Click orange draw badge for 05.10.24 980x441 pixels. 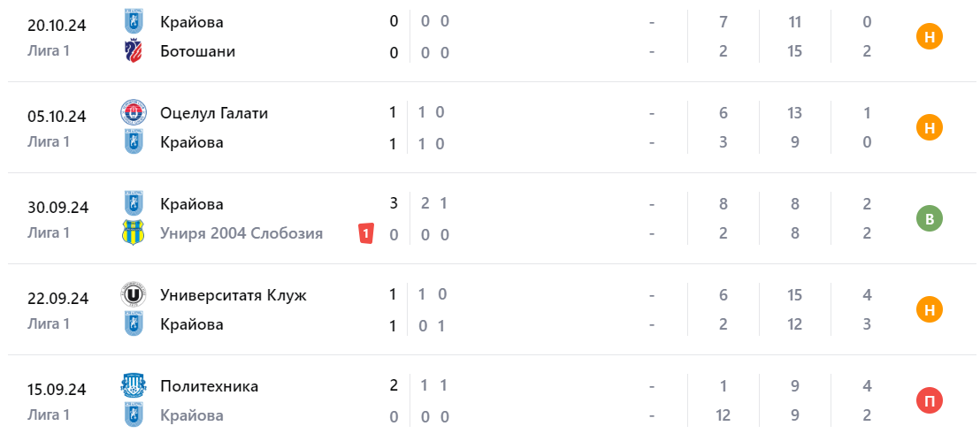(930, 128)
